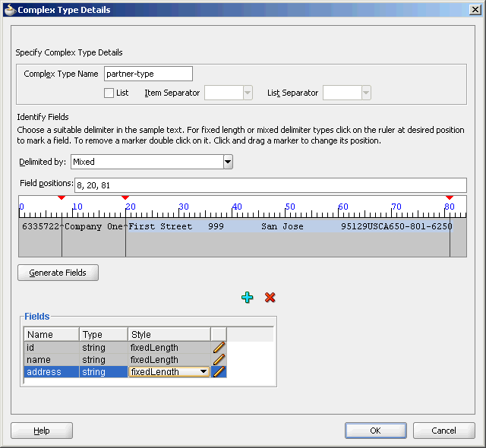
Task: Open Help for this dialog
Action: point(42,431)
